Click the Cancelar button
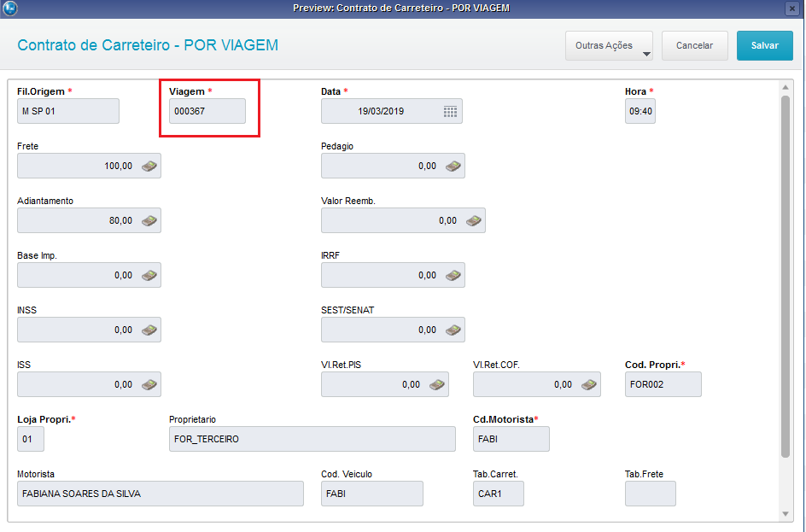806x532 pixels. tap(694, 46)
